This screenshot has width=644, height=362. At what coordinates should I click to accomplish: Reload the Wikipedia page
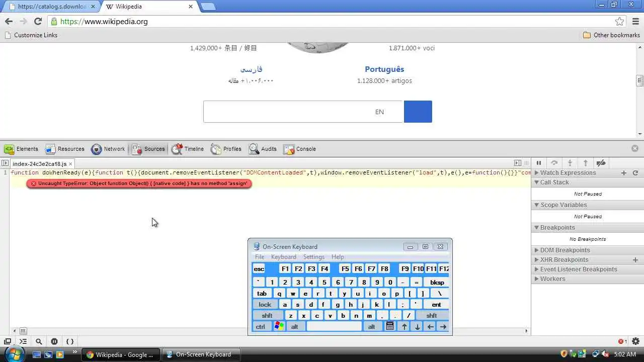pyautogui.click(x=38, y=21)
